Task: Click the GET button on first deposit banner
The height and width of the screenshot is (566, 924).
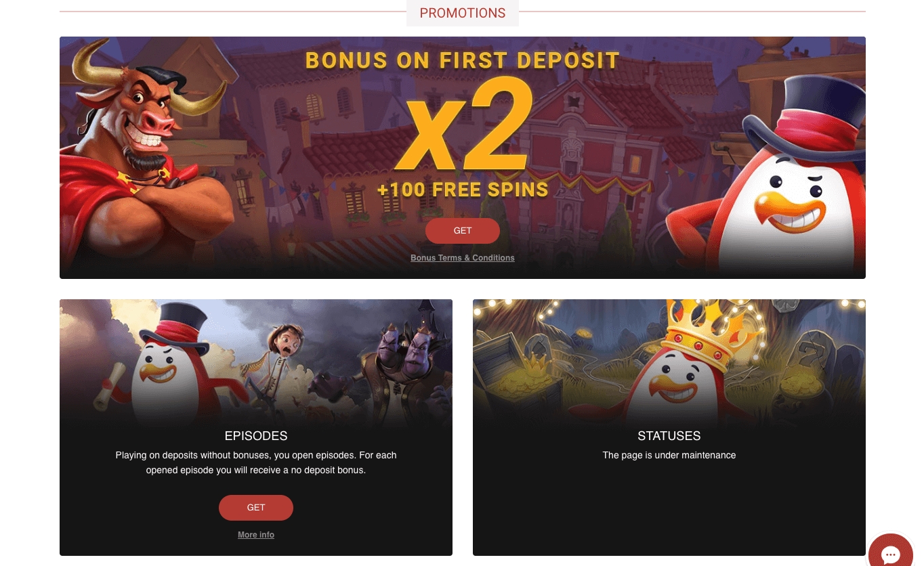Action: [x=463, y=231]
